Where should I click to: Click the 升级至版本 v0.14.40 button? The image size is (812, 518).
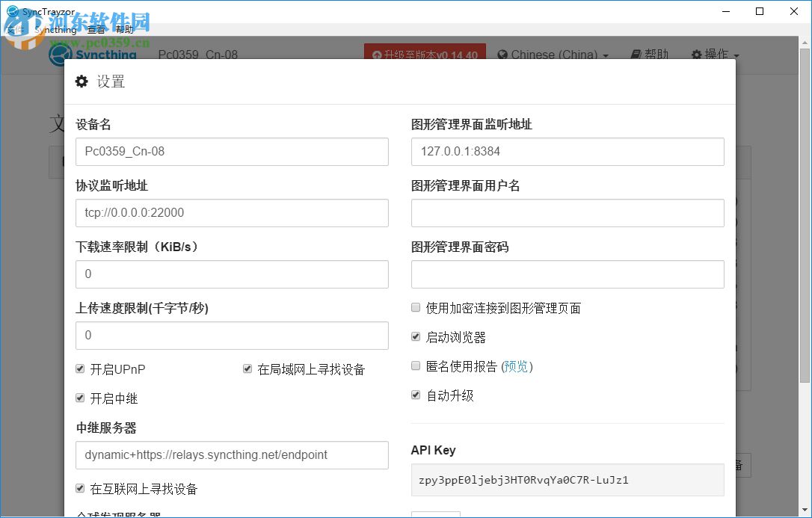425,55
